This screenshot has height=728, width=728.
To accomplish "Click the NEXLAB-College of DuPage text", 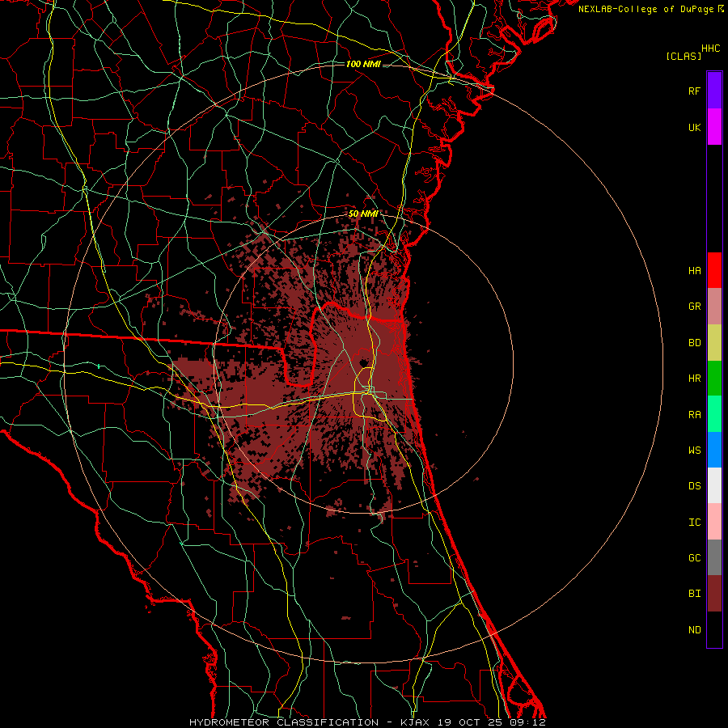I will [x=645, y=9].
